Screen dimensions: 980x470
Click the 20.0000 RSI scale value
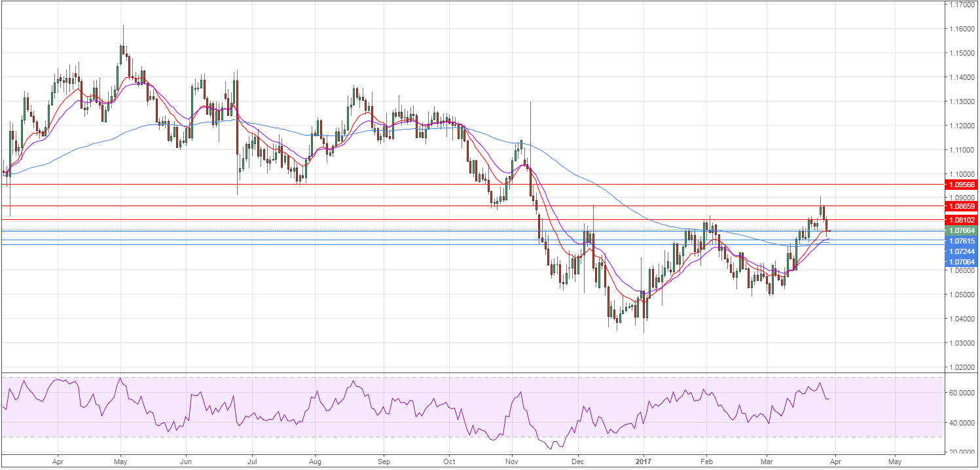coord(963,452)
